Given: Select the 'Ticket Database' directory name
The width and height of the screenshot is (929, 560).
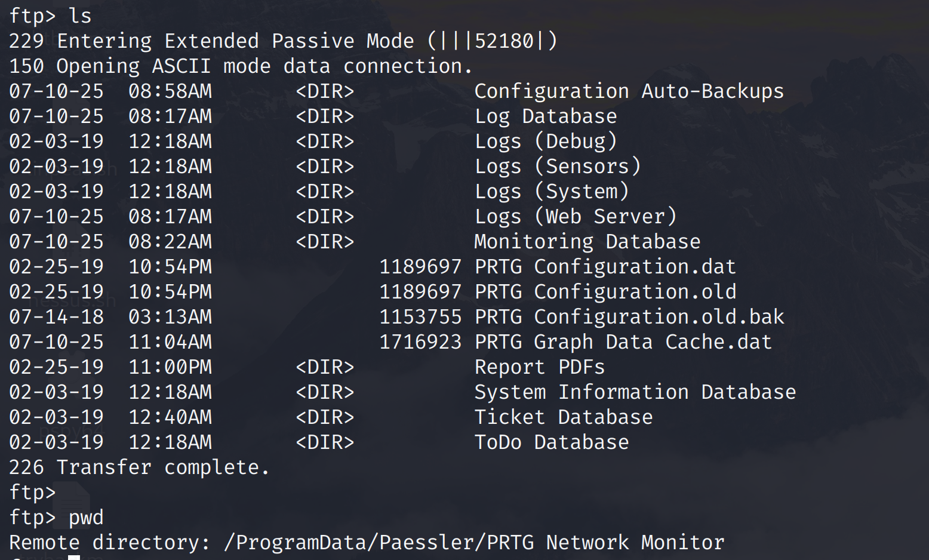Looking at the screenshot, I should tap(564, 417).
